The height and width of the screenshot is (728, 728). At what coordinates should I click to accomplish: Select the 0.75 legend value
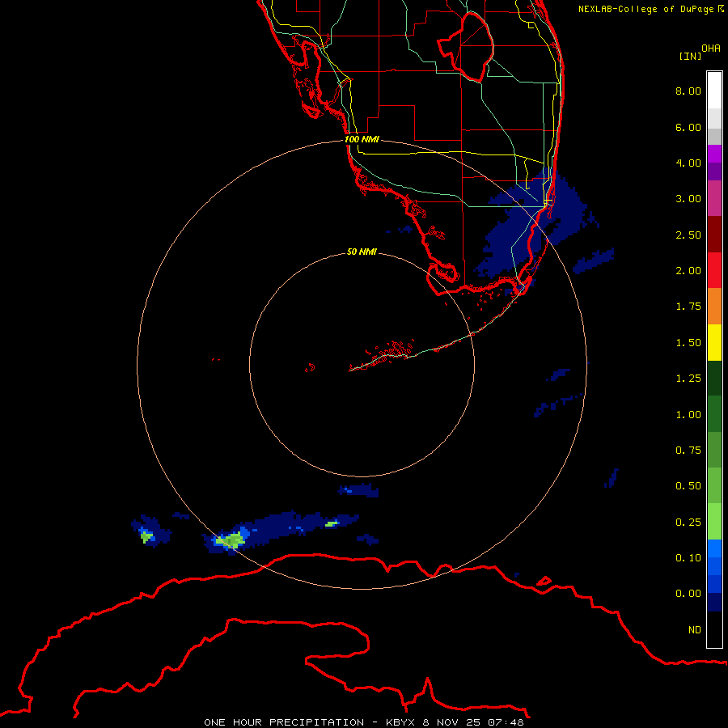pos(688,451)
